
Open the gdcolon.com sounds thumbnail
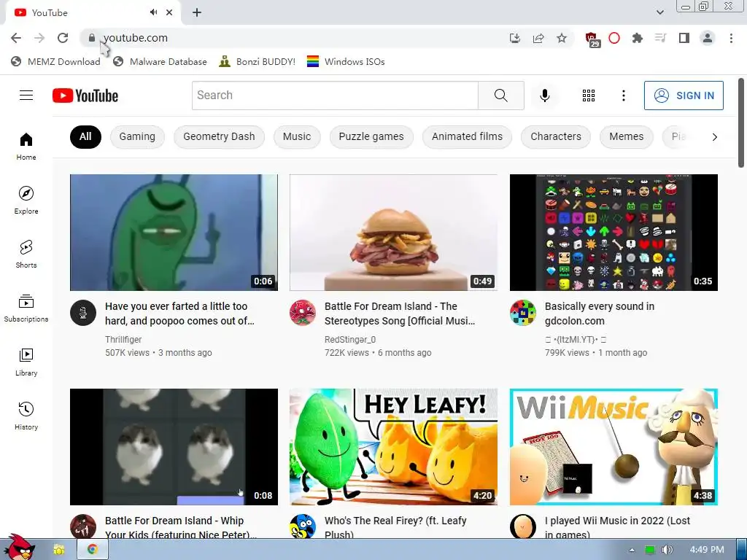pyautogui.click(x=614, y=233)
